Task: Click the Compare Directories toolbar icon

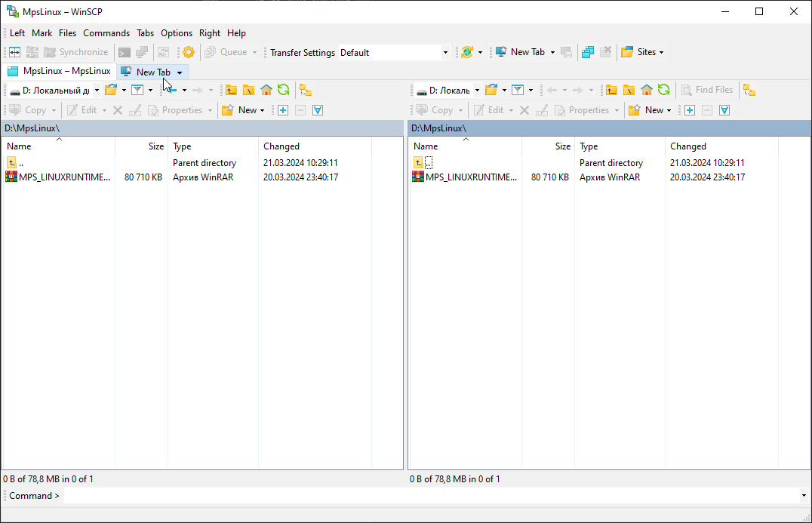Action: pyautogui.click(x=14, y=52)
